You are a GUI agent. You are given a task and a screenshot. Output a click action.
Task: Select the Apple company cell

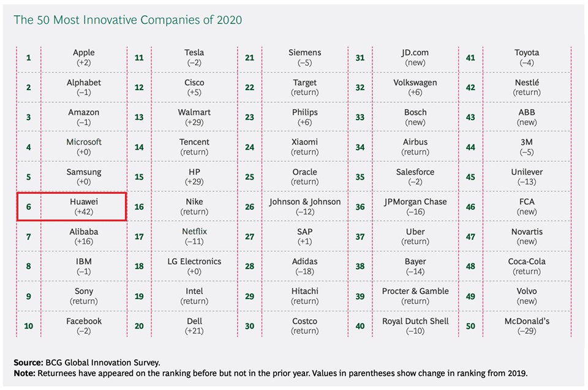84,58
